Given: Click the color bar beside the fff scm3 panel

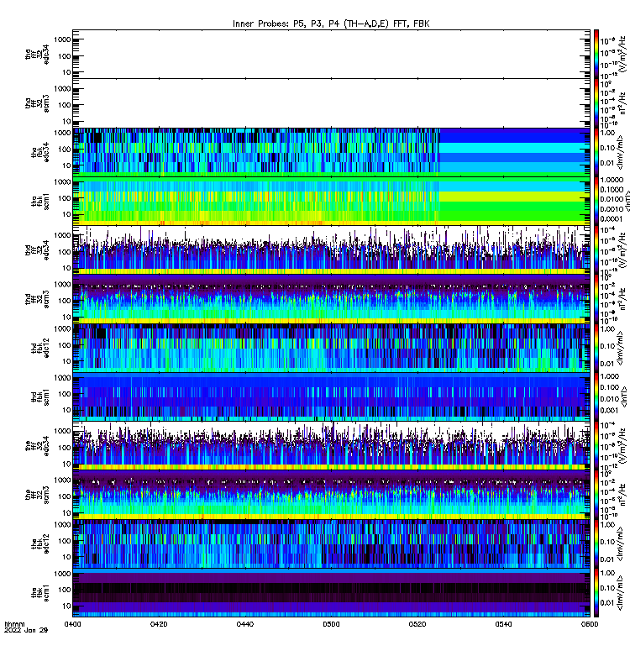Looking at the screenshot, I should [x=596, y=495].
